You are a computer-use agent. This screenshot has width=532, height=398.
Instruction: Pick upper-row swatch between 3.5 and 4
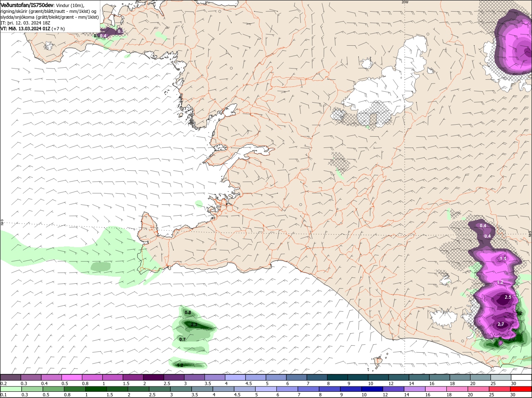pos(214,377)
